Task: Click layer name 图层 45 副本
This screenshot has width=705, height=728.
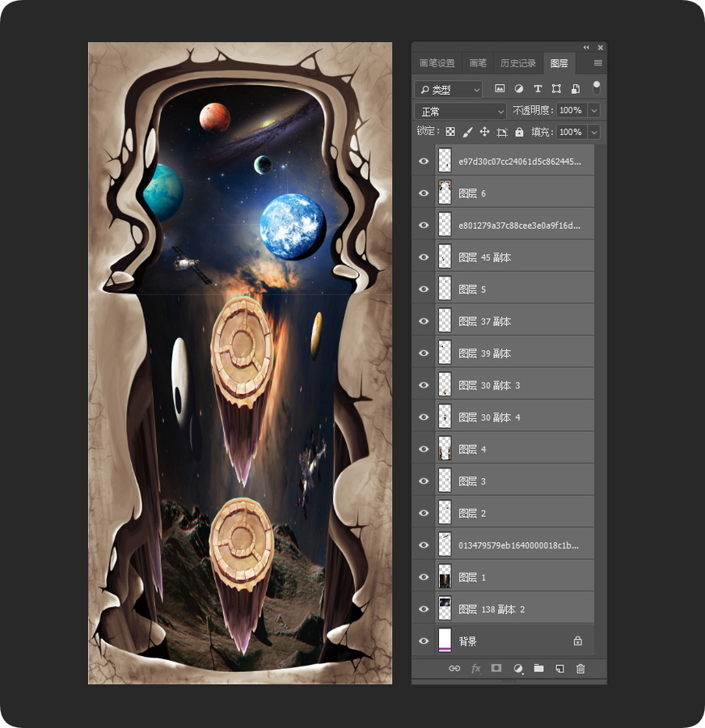Action: 484,257
